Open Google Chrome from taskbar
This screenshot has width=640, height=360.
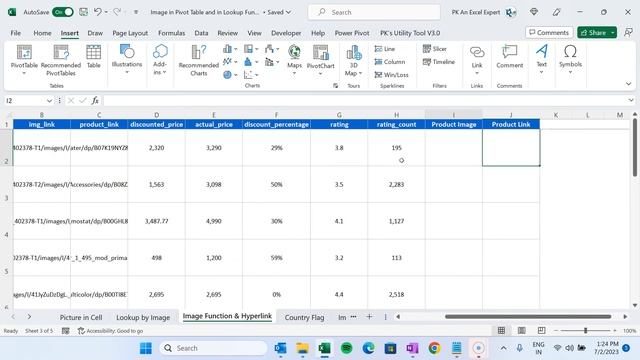coord(434,348)
